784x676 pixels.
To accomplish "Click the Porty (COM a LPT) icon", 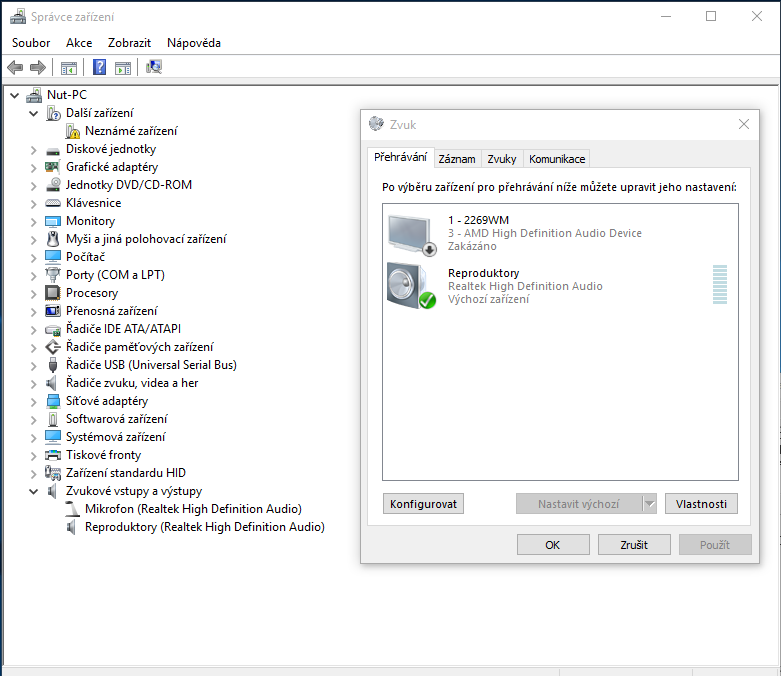I will click(x=52, y=274).
